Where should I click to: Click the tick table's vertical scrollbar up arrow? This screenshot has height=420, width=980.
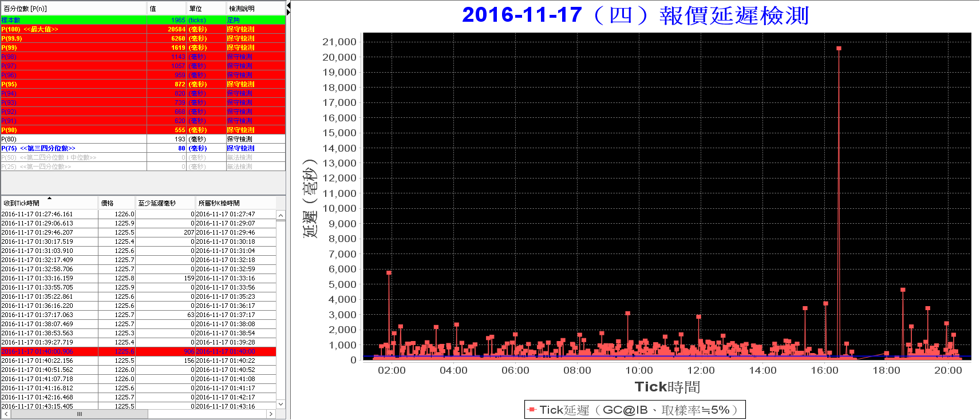tap(280, 216)
